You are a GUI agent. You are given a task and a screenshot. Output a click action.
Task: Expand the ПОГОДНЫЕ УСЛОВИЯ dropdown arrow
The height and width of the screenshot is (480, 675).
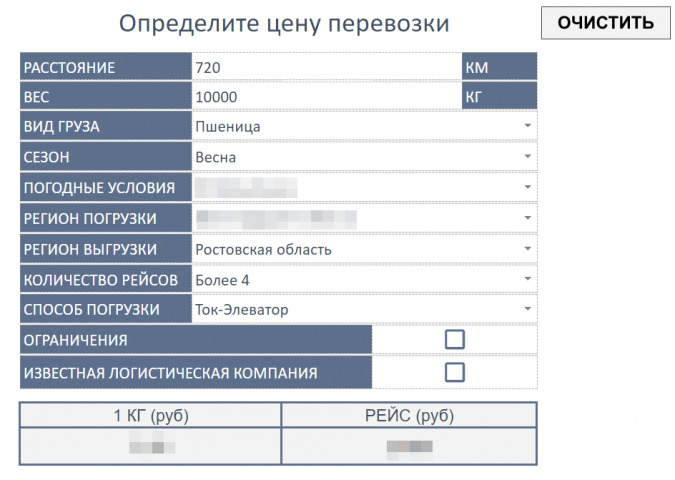527,187
